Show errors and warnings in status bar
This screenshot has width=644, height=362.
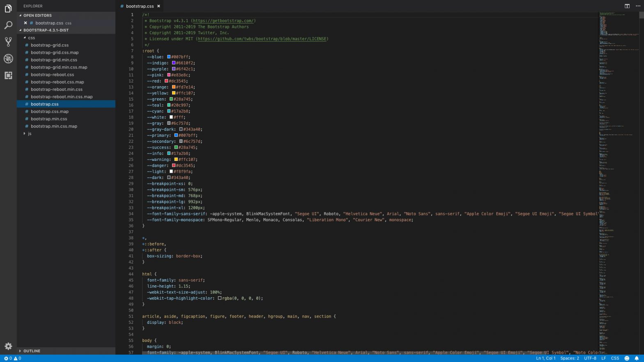pyautogui.click(x=12, y=358)
